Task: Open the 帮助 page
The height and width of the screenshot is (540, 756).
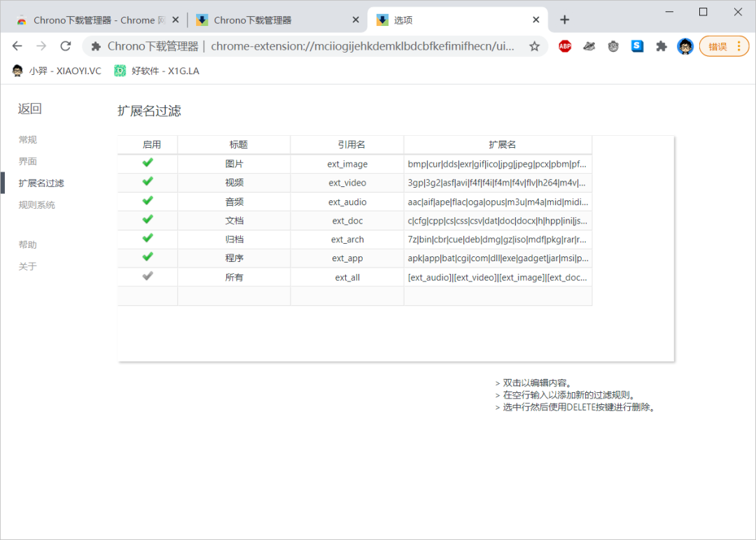Action: coord(27,244)
